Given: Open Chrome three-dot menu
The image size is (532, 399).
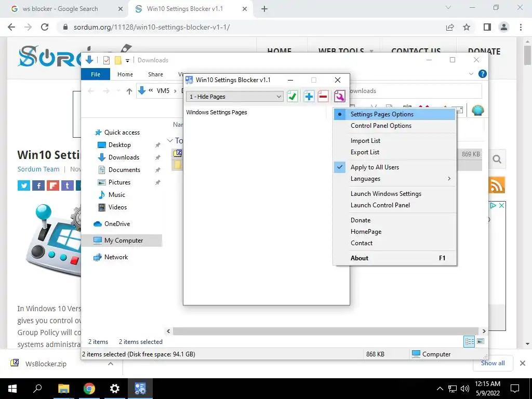Looking at the screenshot, I should tap(521, 27).
